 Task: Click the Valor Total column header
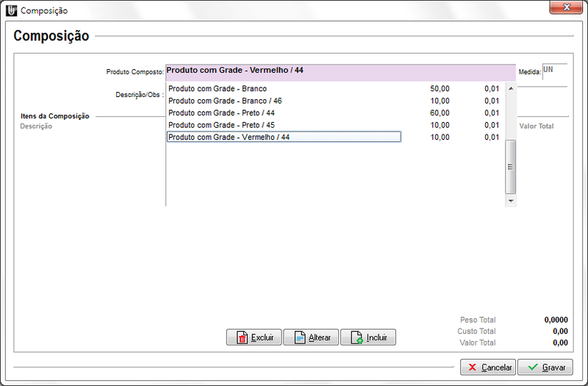pyautogui.click(x=536, y=126)
